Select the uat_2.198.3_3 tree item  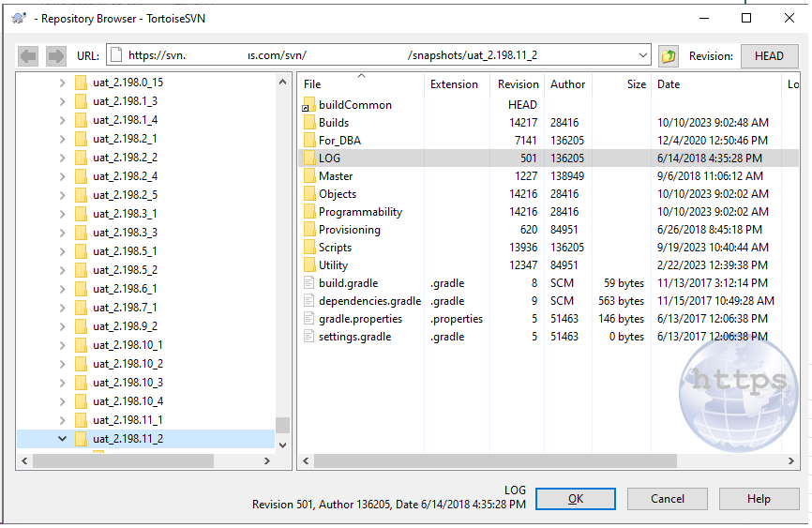click(125, 233)
